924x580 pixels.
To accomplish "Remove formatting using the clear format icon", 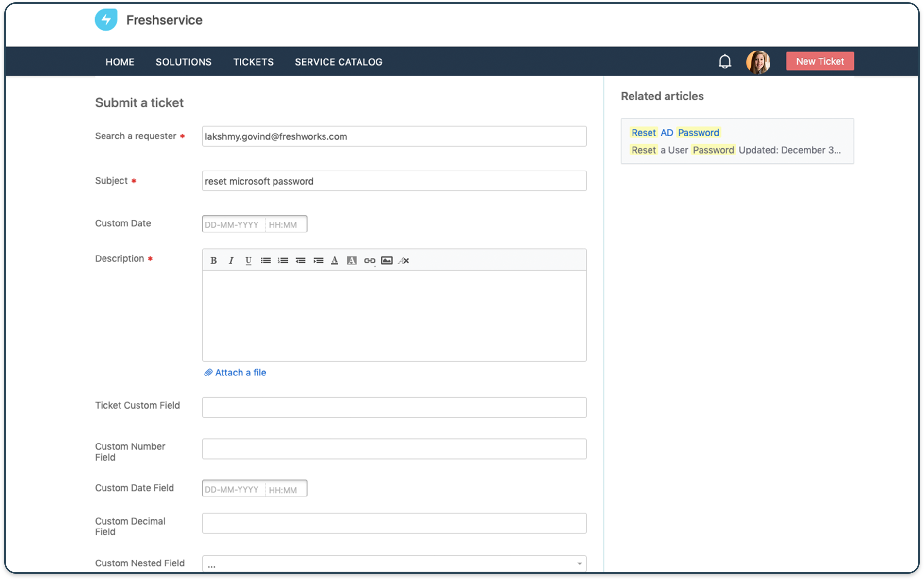I will click(403, 260).
